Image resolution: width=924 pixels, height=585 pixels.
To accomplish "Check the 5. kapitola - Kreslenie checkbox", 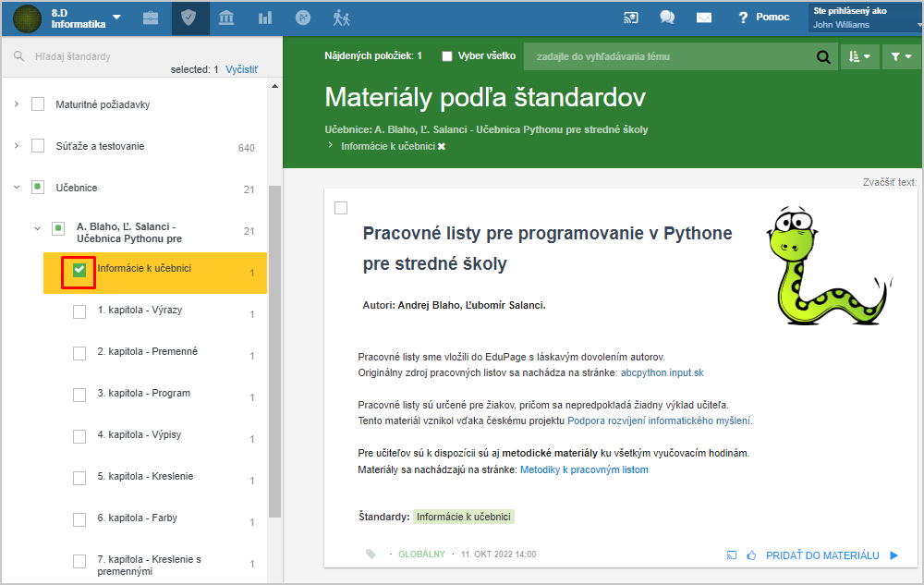I will coord(79,478).
